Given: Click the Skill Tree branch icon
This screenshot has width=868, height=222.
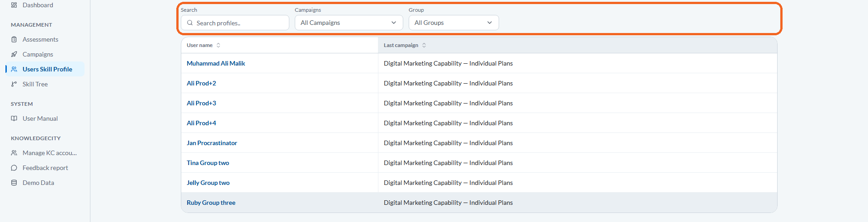Looking at the screenshot, I should [14, 84].
